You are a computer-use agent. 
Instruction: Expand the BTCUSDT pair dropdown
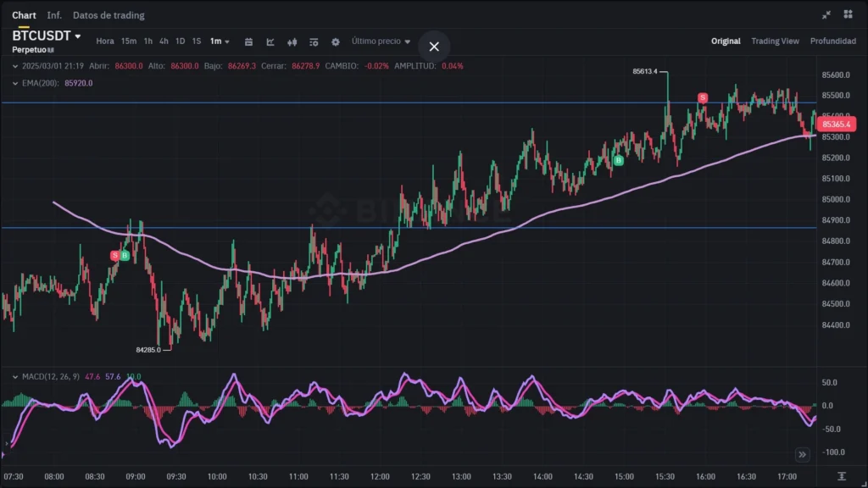click(78, 36)
